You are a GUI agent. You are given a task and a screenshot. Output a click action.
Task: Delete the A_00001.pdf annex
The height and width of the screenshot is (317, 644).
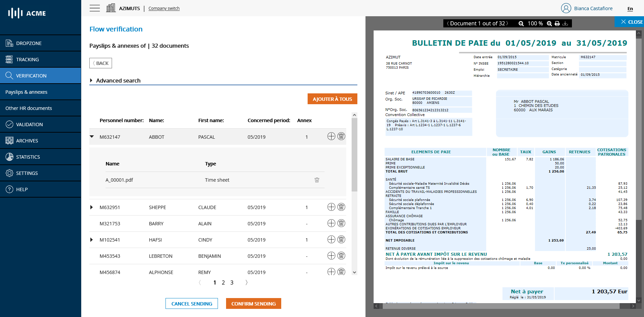pos(317,180)
